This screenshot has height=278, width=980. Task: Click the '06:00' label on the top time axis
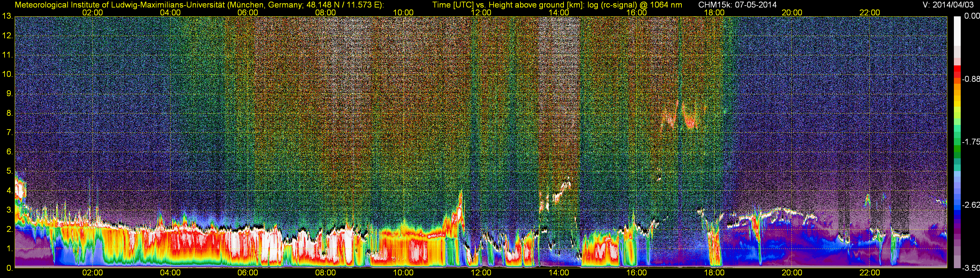[248, 12]
